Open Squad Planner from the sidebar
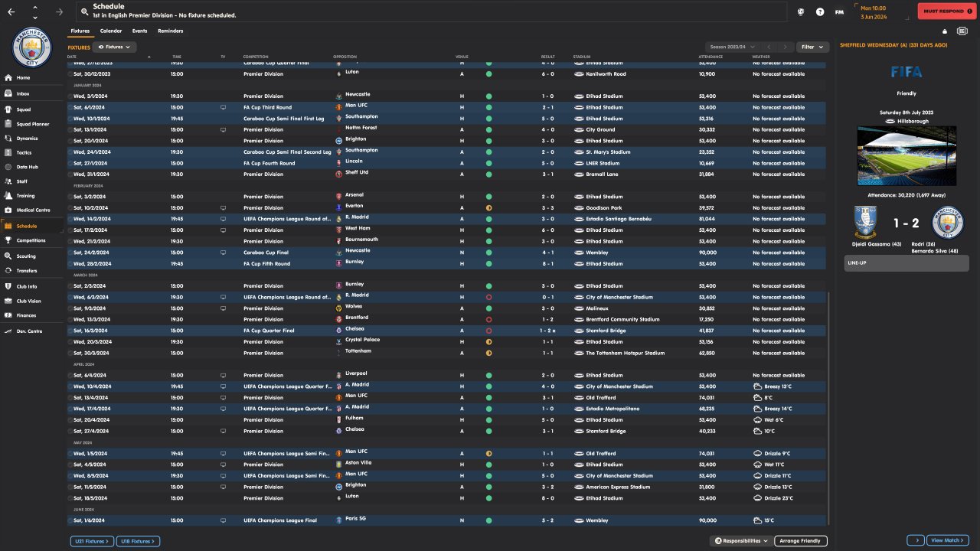Image resolution: width=980 pixels, height=551 pixels. (x=33, y=124)
